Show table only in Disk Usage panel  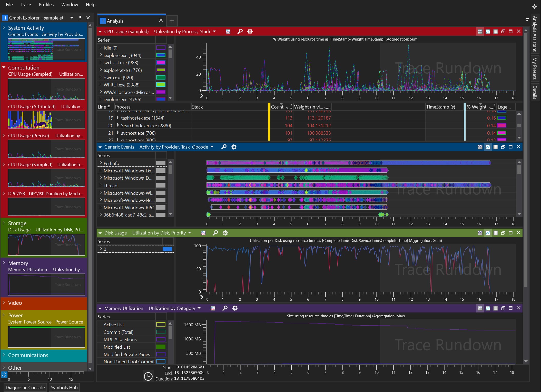pyautogui.click(x=495, y=233)
